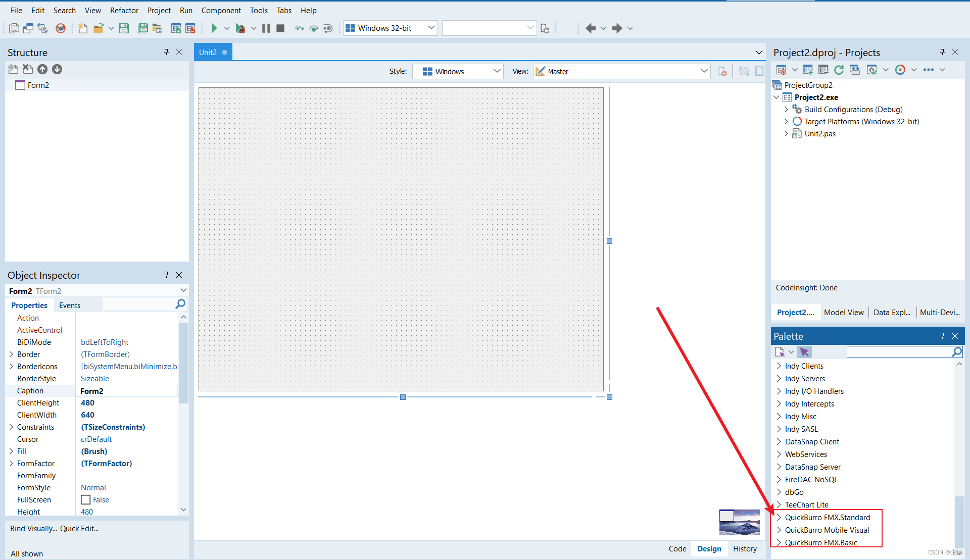This screenshot has height=560, width=970.
Task: Open the Component menu
Action: pos(221,10)
